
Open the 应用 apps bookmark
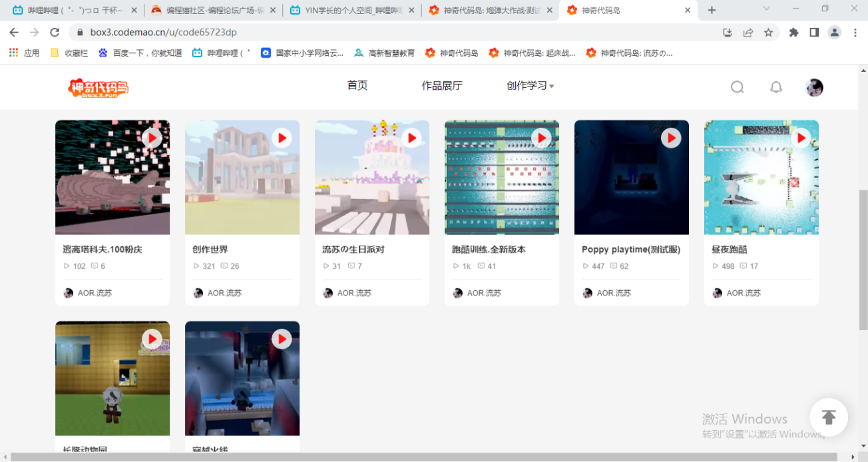click(25, 53)
